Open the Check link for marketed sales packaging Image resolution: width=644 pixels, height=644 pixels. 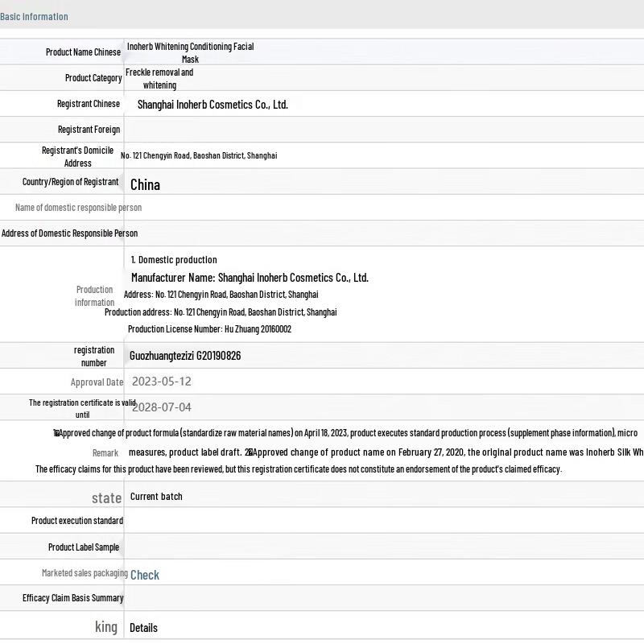click(x=145, y=575)
